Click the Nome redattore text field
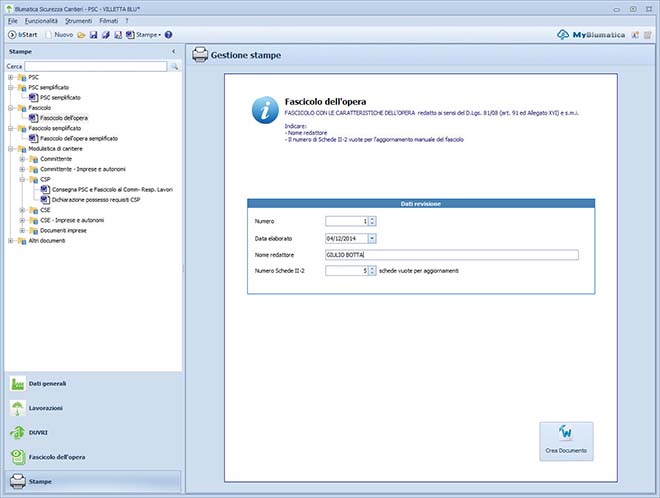 click(451, 254)
